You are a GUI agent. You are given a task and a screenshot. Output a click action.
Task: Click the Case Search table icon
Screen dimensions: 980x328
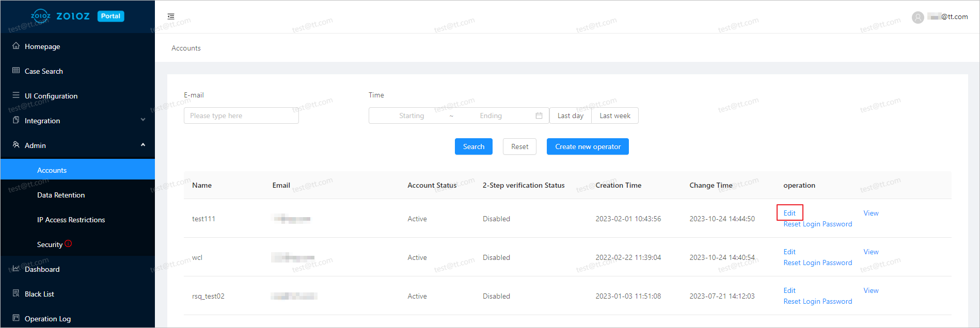pos(16,71)
